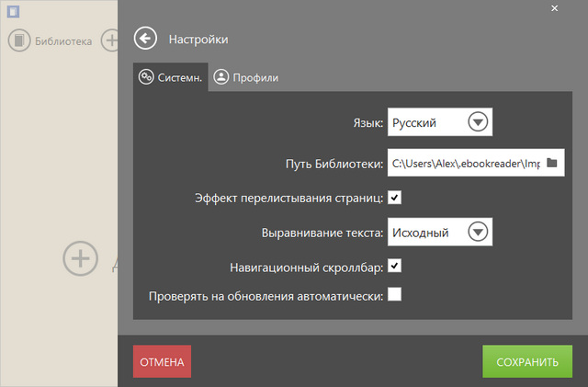
Task: Click the large add book plus icon
Action: point(80,258)
